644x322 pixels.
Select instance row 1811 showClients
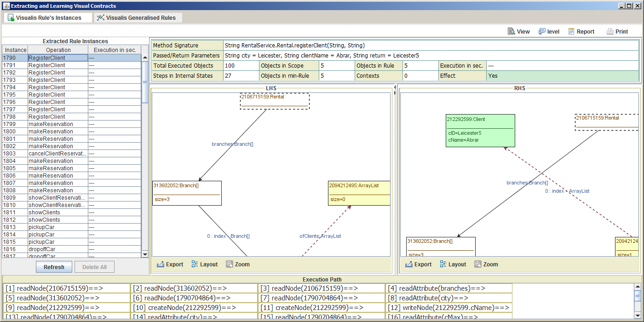click(x=72, y=213)
